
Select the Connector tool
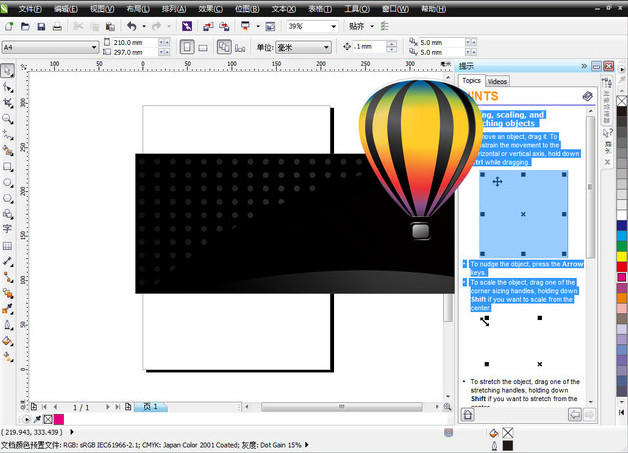click(x=7, y=277)
